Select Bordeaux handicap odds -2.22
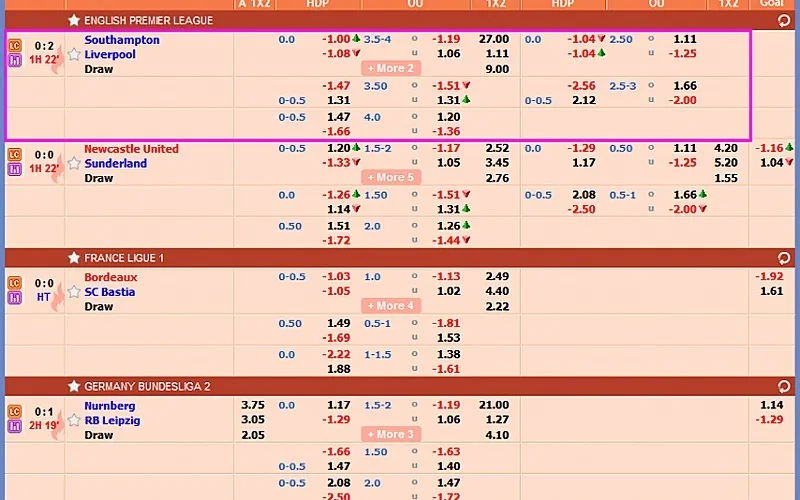800x500 pixels. (336, 355)
